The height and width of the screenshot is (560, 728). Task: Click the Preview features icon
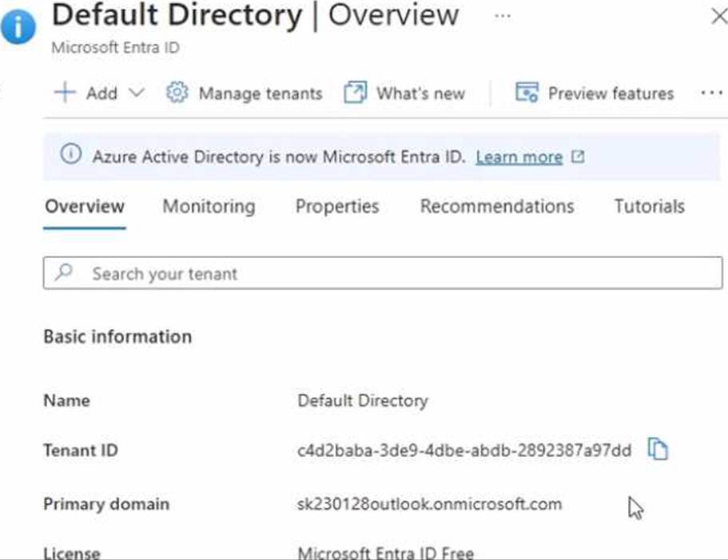click(x=527, y=93)
